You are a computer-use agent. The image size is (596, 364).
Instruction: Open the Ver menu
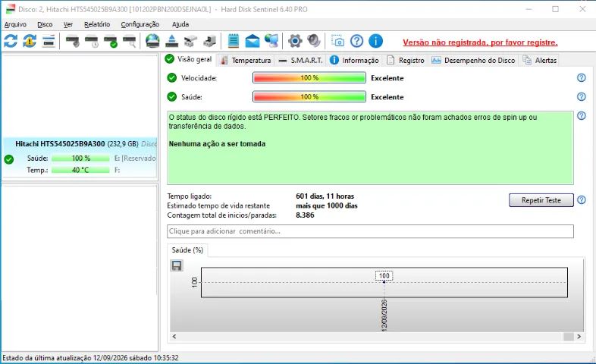coord(68,24)
